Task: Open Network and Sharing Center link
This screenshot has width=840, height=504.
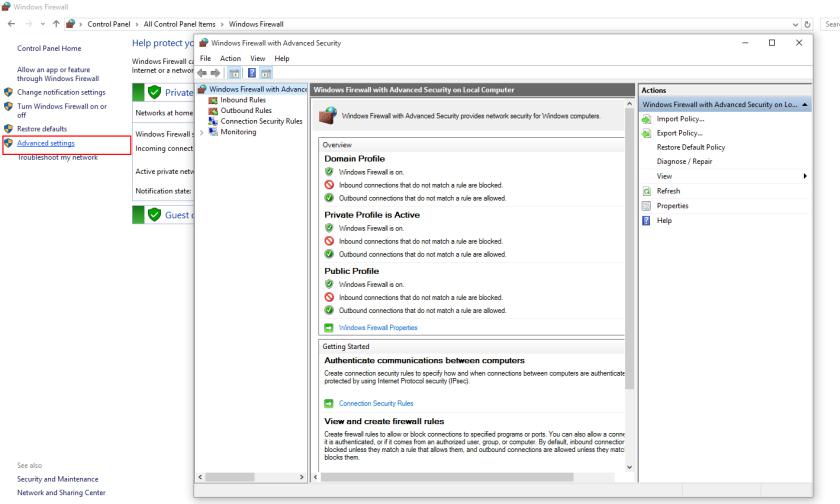Action: coord(61,492)
